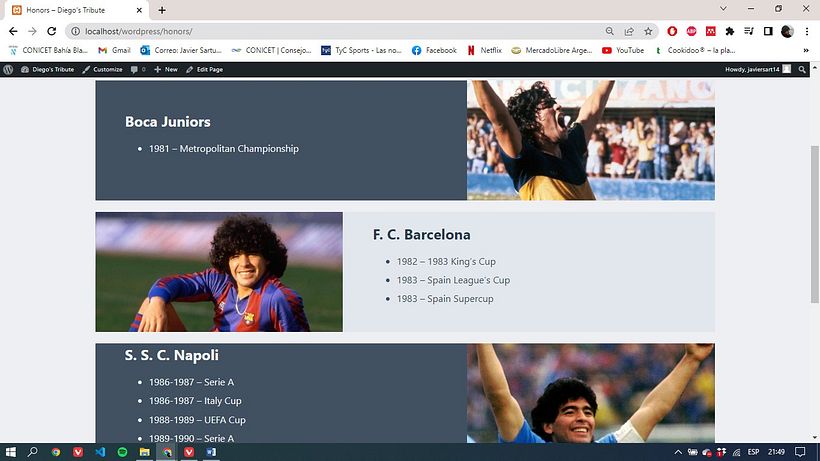This screenshot has width=820, height=461.
Task: Open the YouTube bookmark
Action: click(623, 50)
